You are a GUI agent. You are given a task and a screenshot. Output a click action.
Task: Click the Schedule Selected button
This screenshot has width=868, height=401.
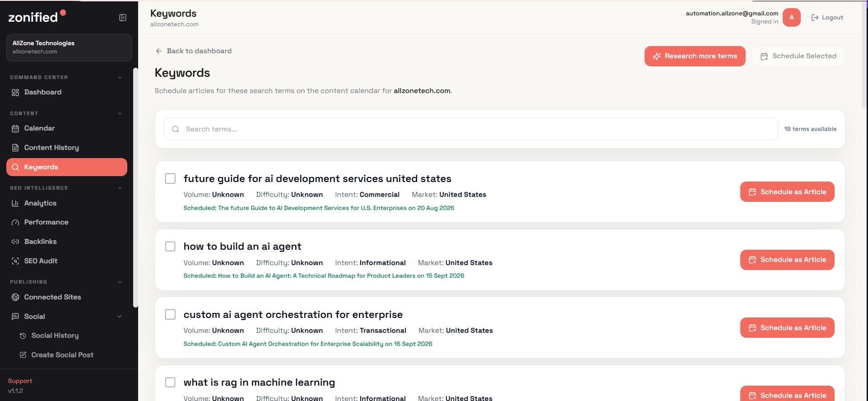[798, 56]
